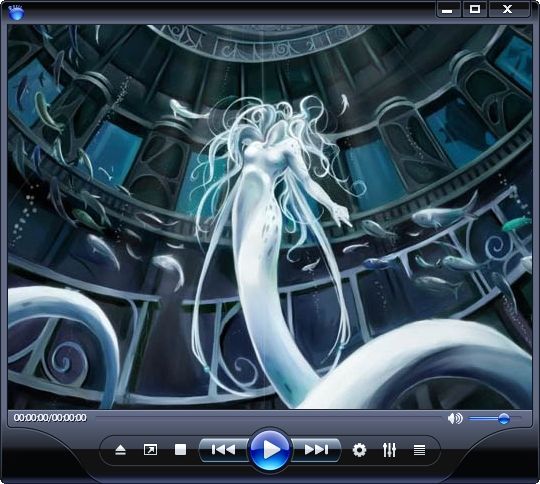Click the blue filled volume track
This screenshot has width=540, height=484.
(x=484, y=419)
